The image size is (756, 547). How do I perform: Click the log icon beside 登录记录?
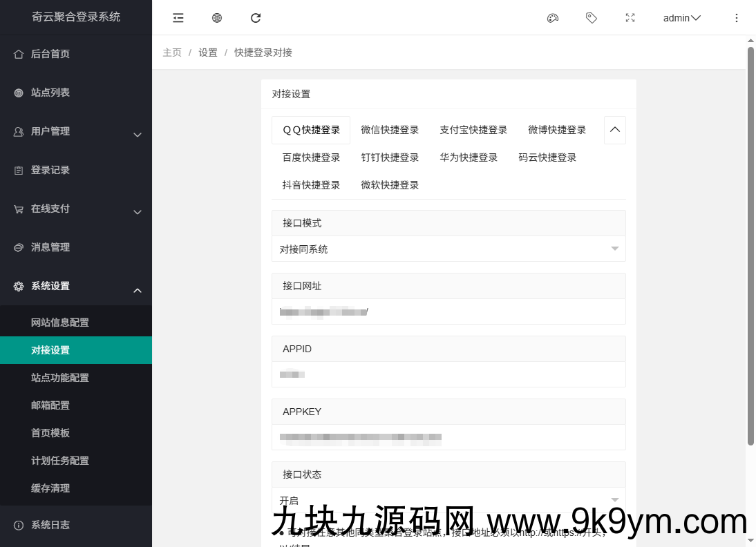[x=19, y=170]
